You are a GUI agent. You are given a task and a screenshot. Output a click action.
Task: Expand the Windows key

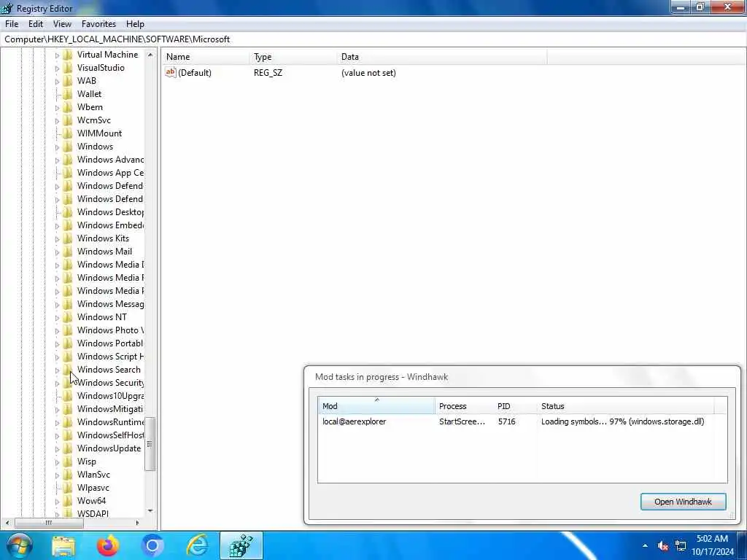(x=57, y=147)
